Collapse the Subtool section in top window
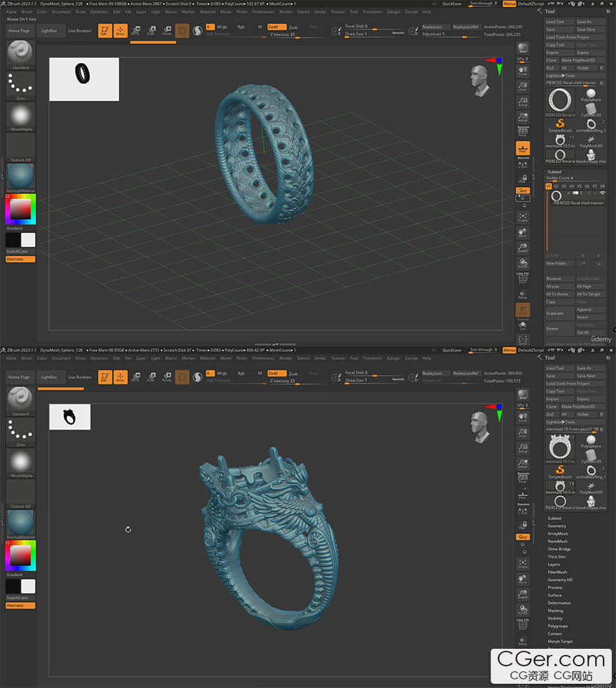The width and height of the screenshot is (616, 688). pyautogui.click(x=554, y=171)
